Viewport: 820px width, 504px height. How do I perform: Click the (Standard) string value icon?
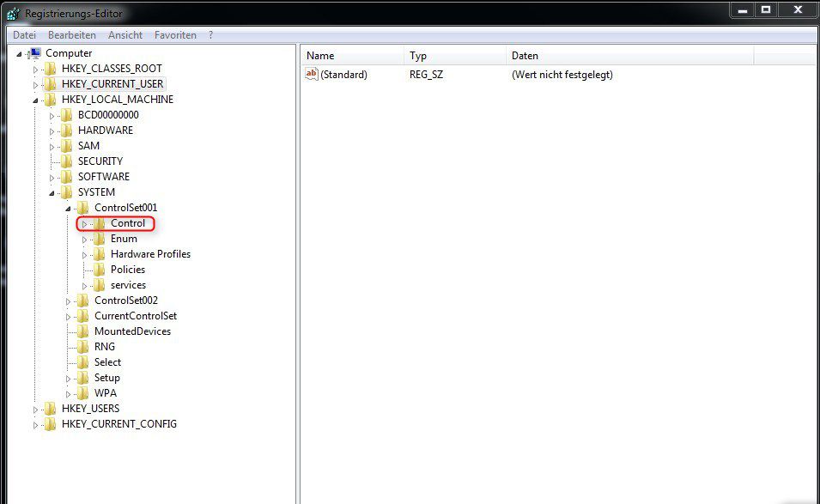(x=312, y=75)
